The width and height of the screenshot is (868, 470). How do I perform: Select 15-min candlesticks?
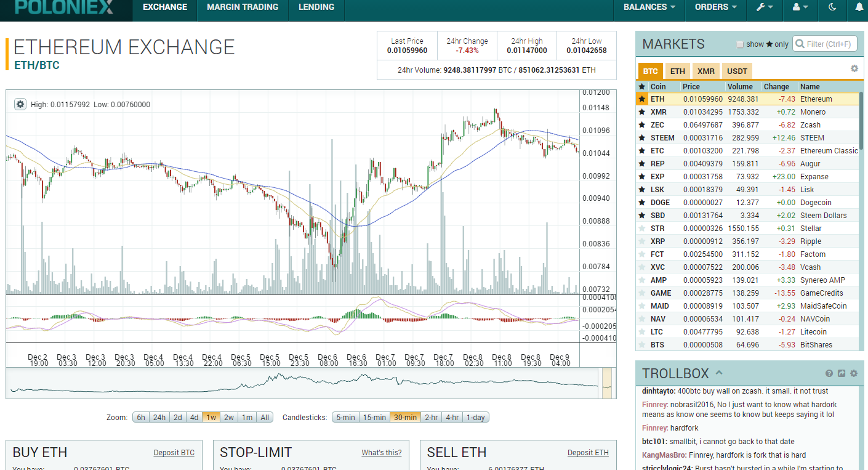coord(374,418)
